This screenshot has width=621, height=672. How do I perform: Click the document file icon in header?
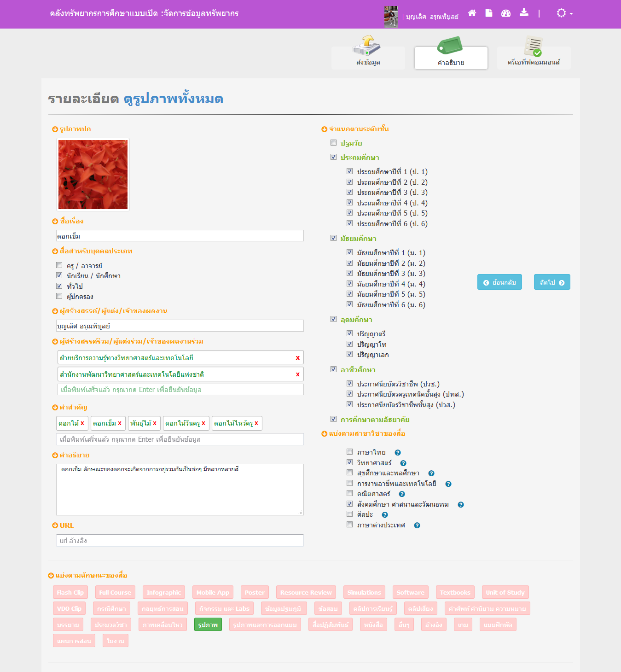tap(489, 13)
